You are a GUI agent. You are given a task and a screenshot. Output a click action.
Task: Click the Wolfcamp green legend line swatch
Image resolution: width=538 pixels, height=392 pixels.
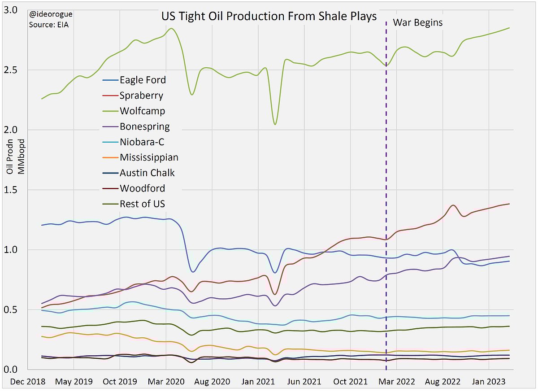109,111
